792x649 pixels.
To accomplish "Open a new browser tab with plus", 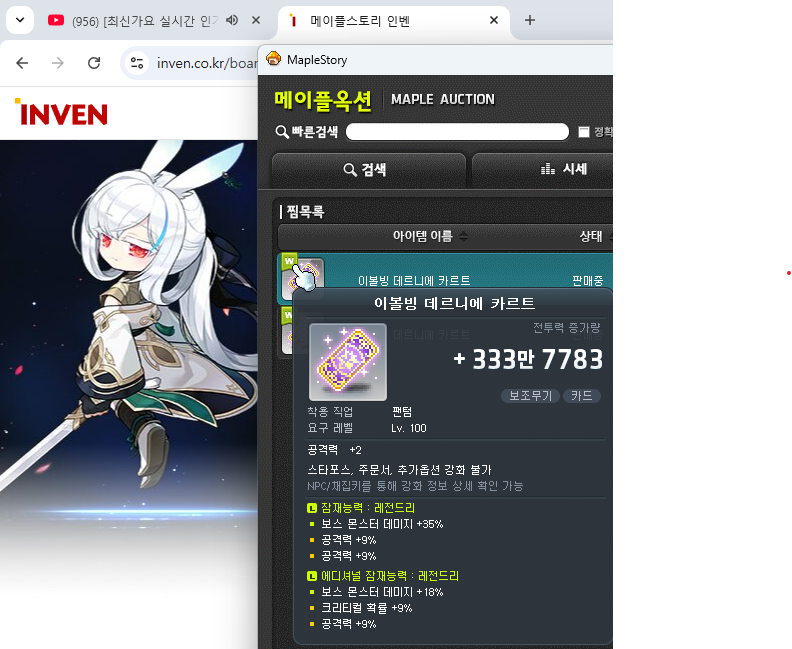I will [529, 20].
